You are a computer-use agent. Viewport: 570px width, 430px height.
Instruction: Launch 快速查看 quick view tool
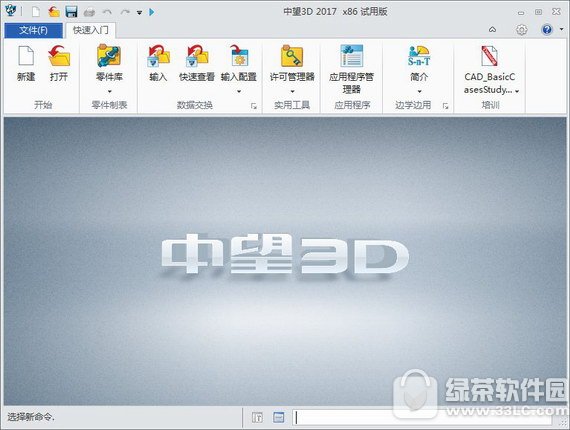[x=197, y=56]
